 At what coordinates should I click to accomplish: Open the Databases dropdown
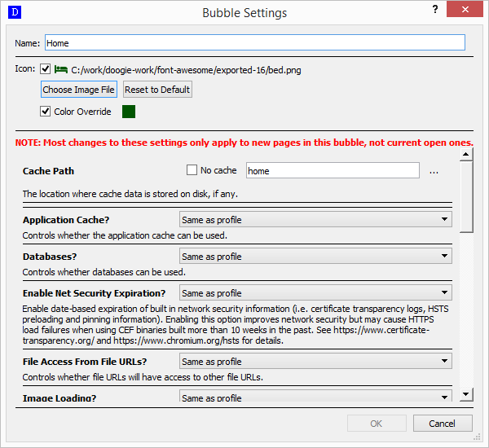click(x=315, y=257)
